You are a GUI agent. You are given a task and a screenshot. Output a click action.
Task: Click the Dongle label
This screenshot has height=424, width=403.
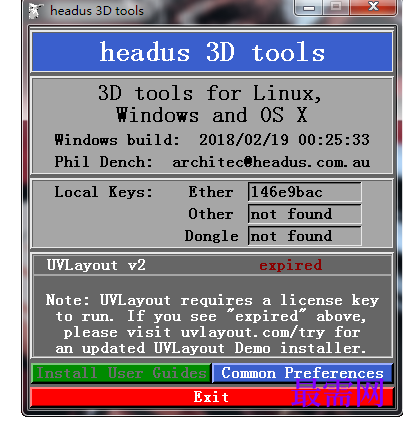point(212,236)
